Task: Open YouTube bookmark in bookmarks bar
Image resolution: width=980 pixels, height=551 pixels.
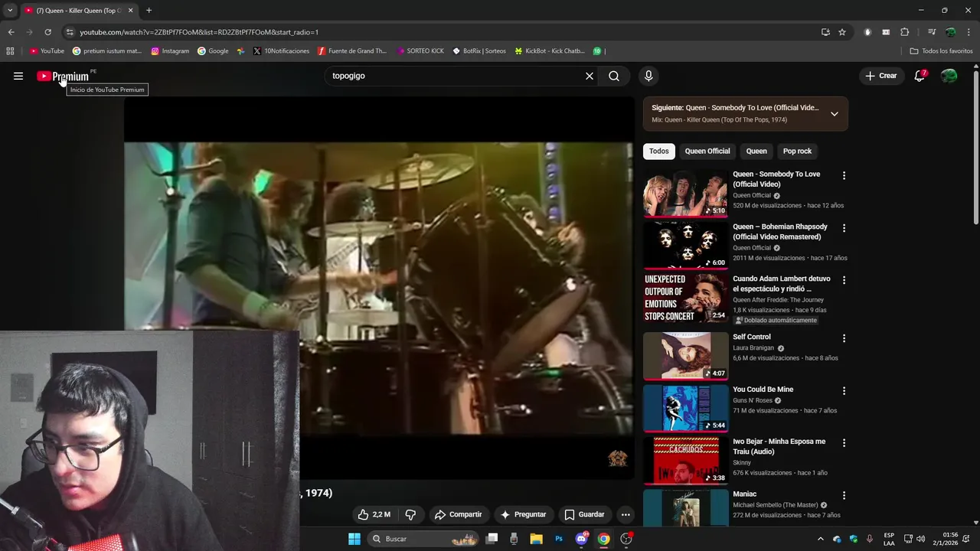Action: coord(47,51)
